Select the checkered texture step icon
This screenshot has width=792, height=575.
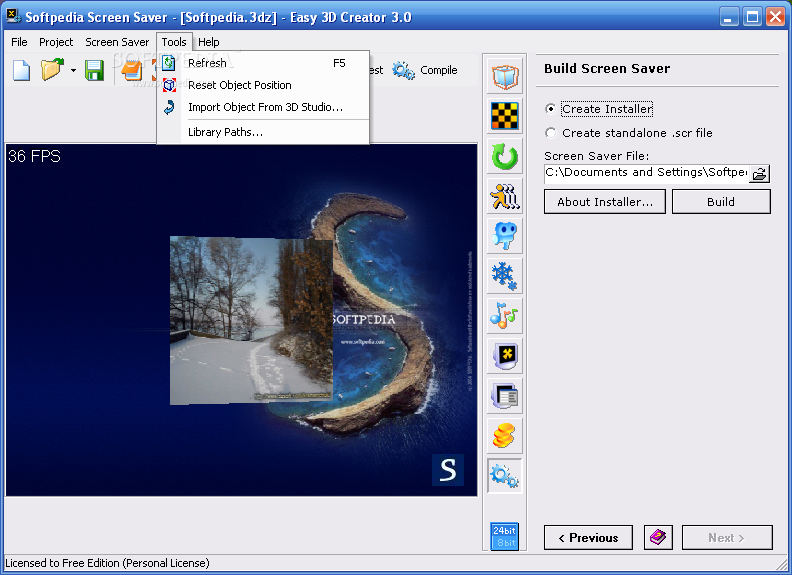[x=505, y=116]
